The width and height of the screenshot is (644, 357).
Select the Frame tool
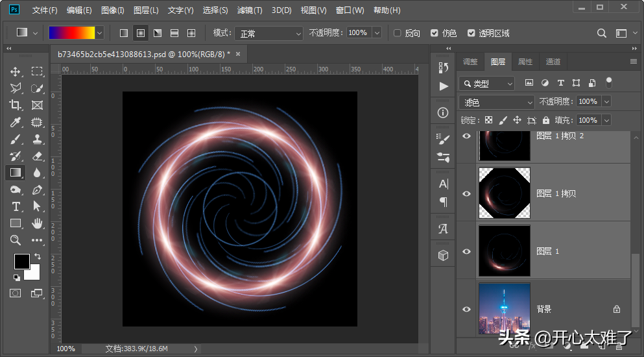click(x=37, y=105)
